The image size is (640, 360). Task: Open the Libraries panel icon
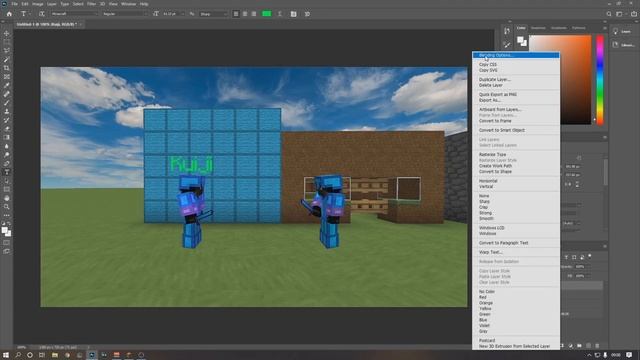[x=623, y=45]
